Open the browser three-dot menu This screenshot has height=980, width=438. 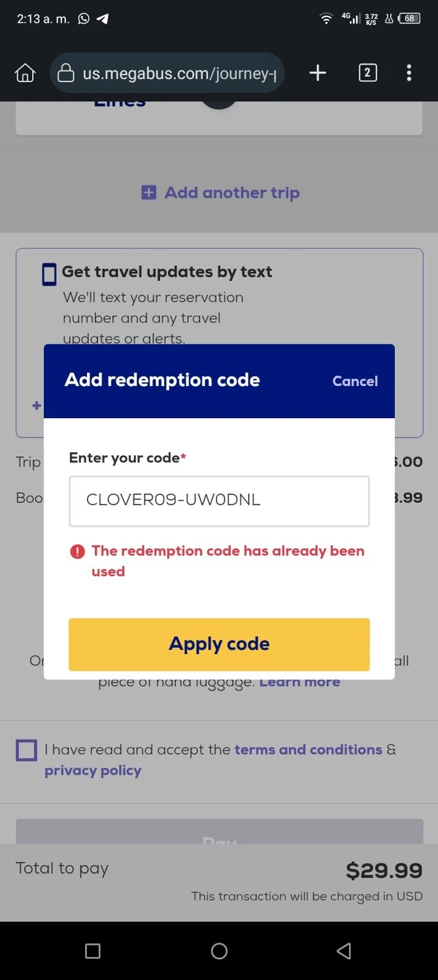[409, 73]
